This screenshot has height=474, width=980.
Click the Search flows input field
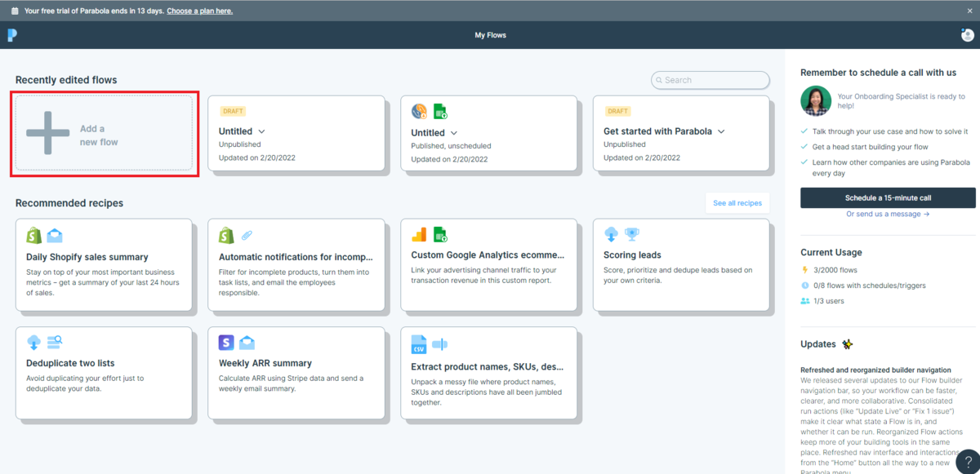click(710, 80)
